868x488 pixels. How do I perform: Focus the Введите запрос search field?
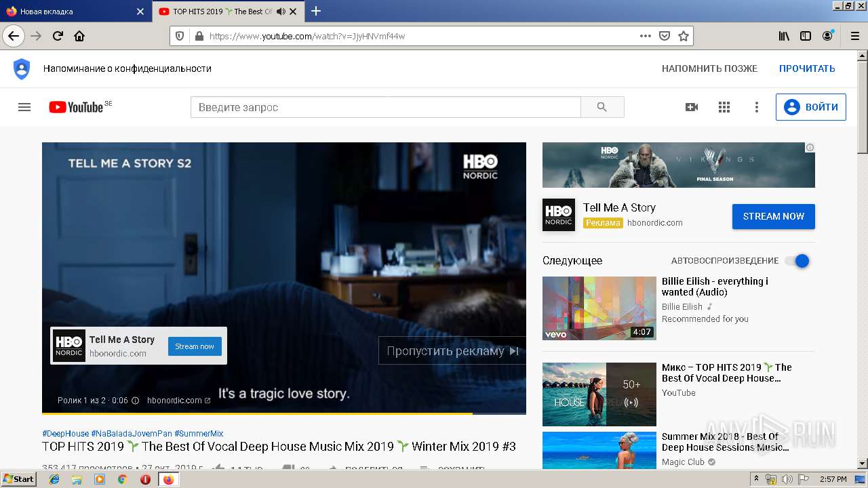point(386,107)
